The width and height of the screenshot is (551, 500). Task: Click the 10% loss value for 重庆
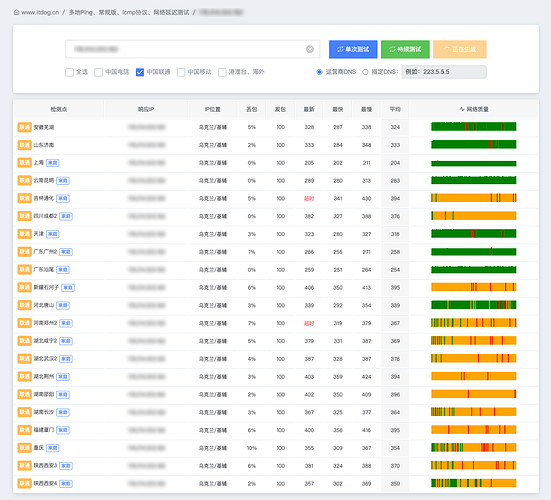pyautogui.click(x=252, y=448)
